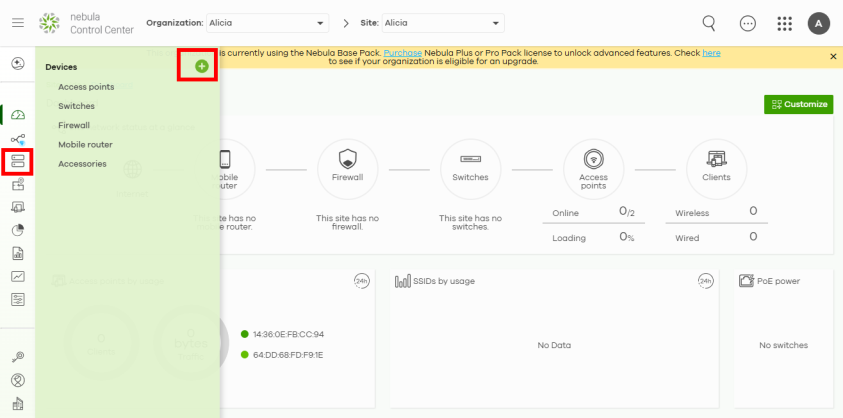Follow the Purchase link in banner

tap(403, 53)
